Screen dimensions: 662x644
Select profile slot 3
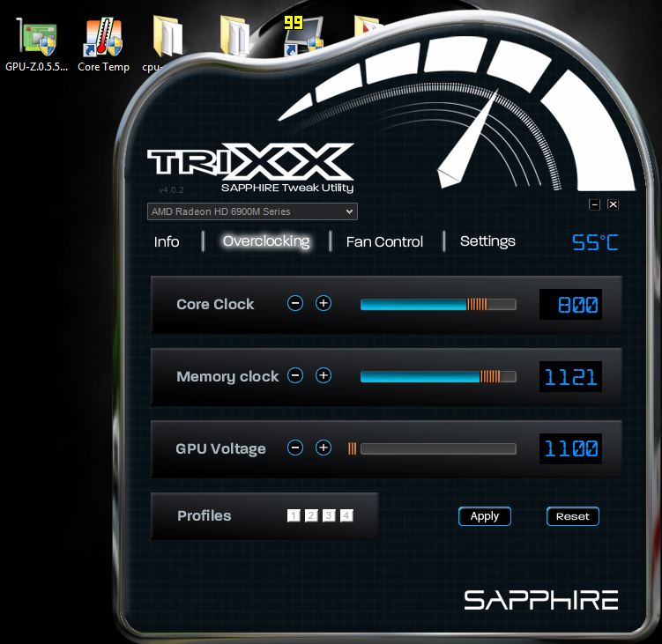pos(329,515)
